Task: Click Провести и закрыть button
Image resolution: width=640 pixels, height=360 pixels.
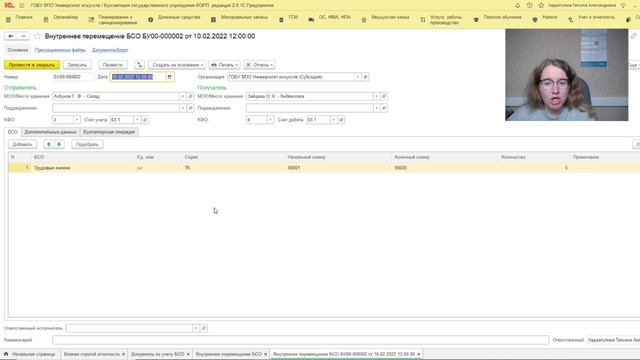Action: pos(32,65)
